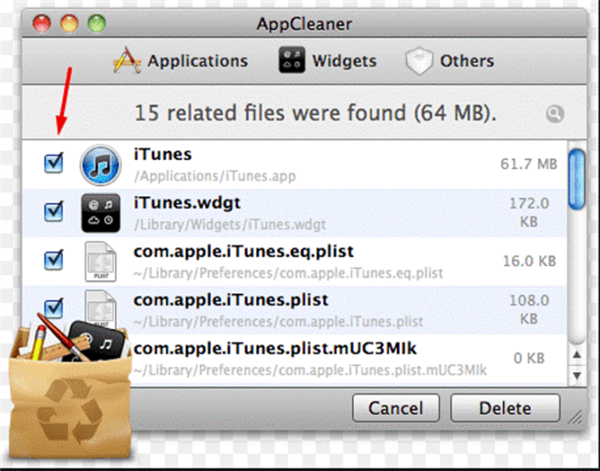The image size is (600, 471).
Task: Toggle the com.apple.iTunes.plist checkbox
Action: (x=54, y=308)
